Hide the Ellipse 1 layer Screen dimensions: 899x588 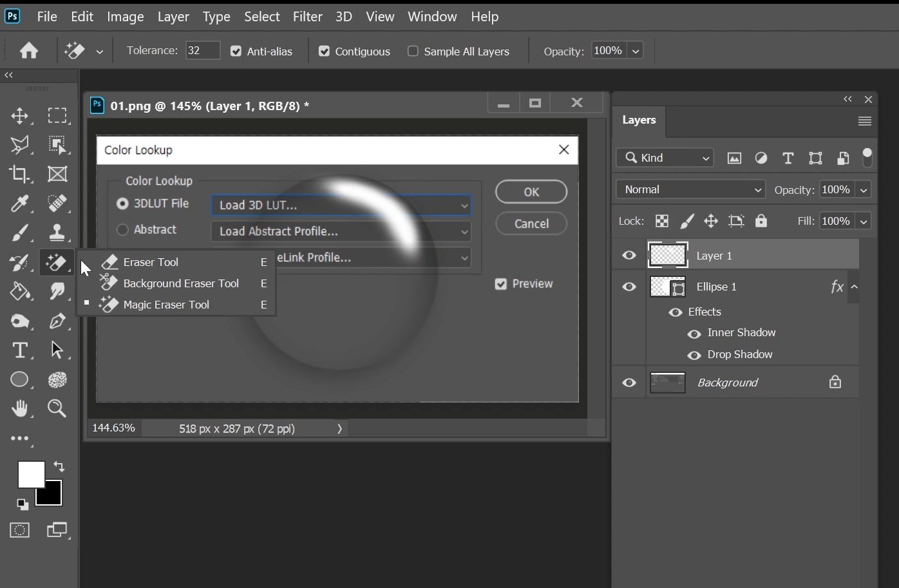point(629,287)
